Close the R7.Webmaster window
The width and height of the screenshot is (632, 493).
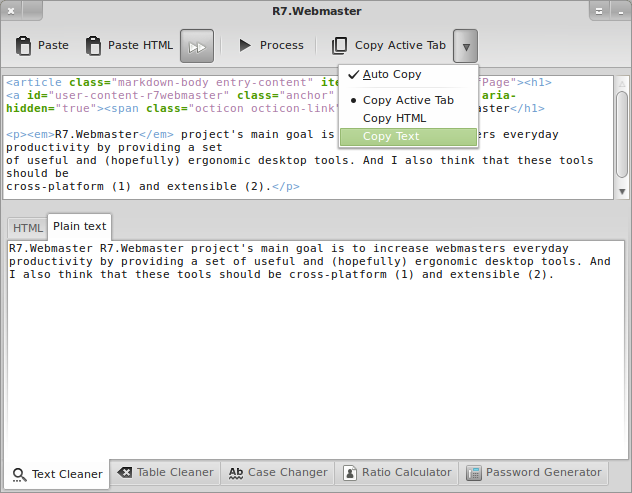pos(11,11)
